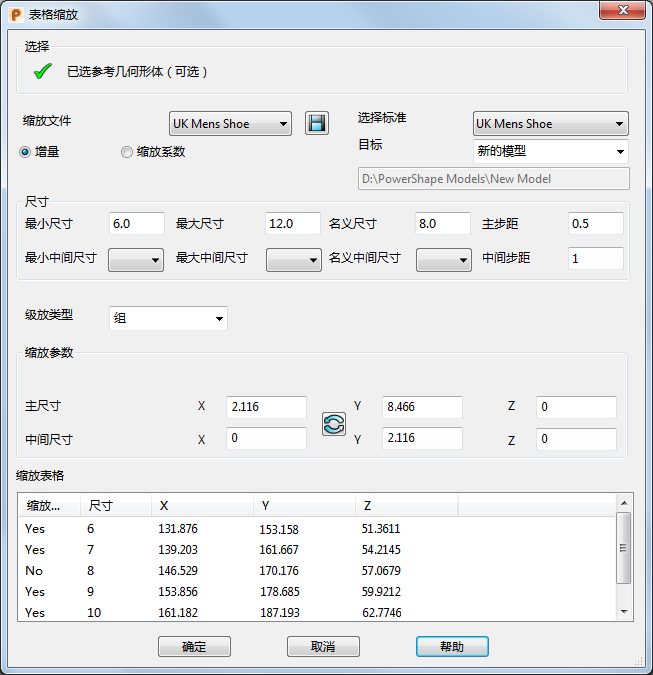
Task: Click the X column header in the table
Action: (x=202, y=505)
